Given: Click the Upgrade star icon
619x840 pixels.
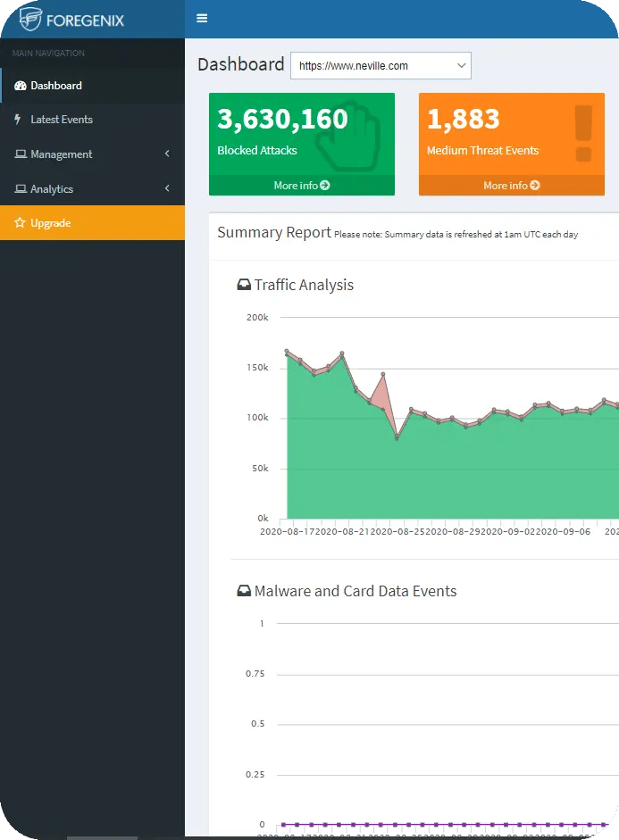Looking at the screenshot, I should tap(20, 223).
